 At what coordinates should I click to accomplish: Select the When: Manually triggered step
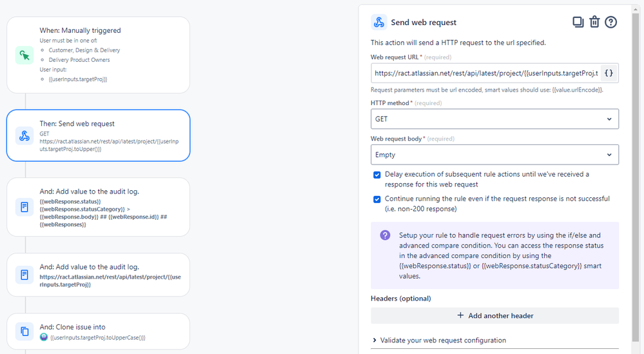point(98,55)
